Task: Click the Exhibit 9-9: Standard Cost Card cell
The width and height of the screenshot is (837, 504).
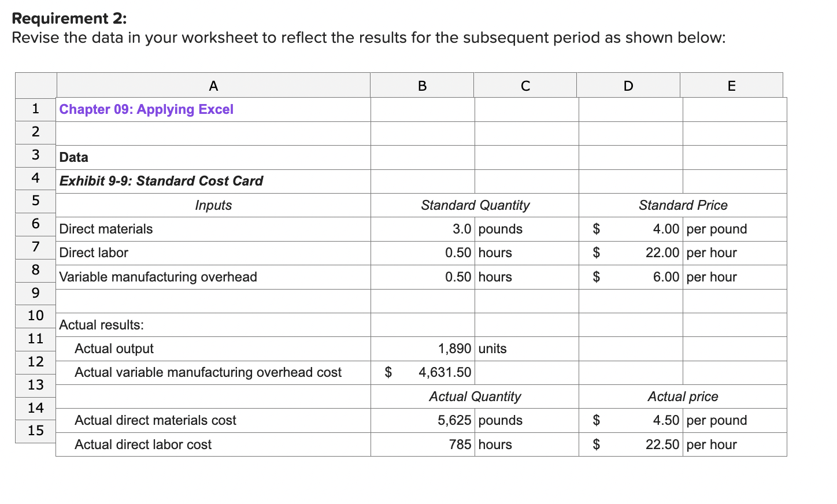Action: 160,181
